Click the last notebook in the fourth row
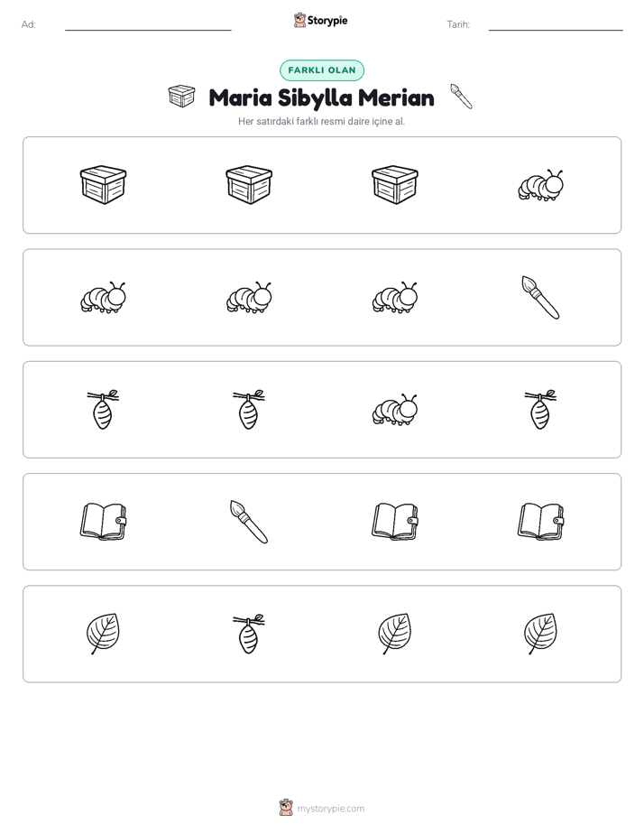This screenshot has width=644, height=834. point(540,522)
